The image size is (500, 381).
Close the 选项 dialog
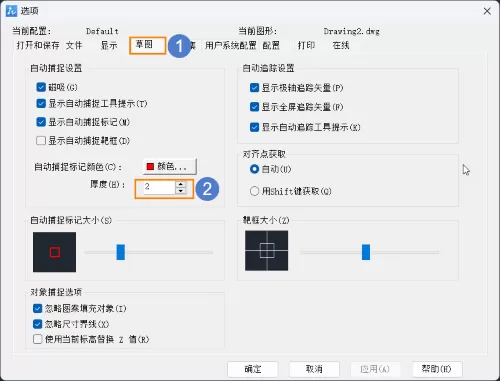click(x=487, y=11)
